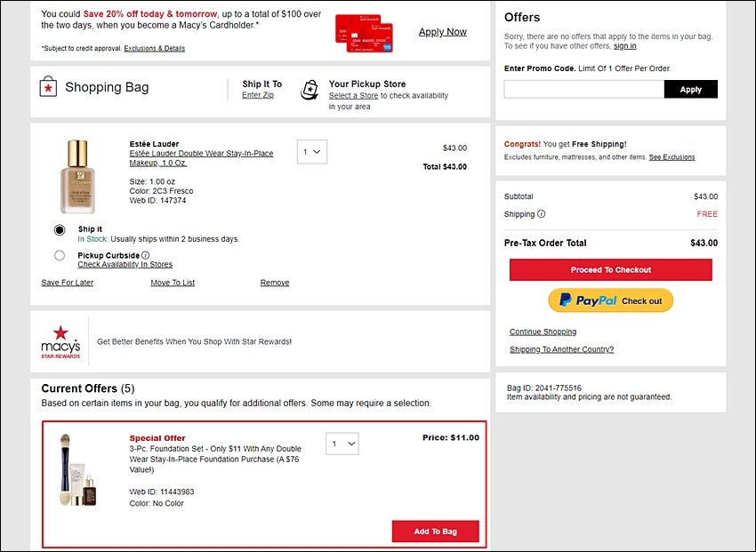
Task: Open the 3-Pc. Foundation Set thumbnail
Action: pyautogui.click(x=77, y=469)
